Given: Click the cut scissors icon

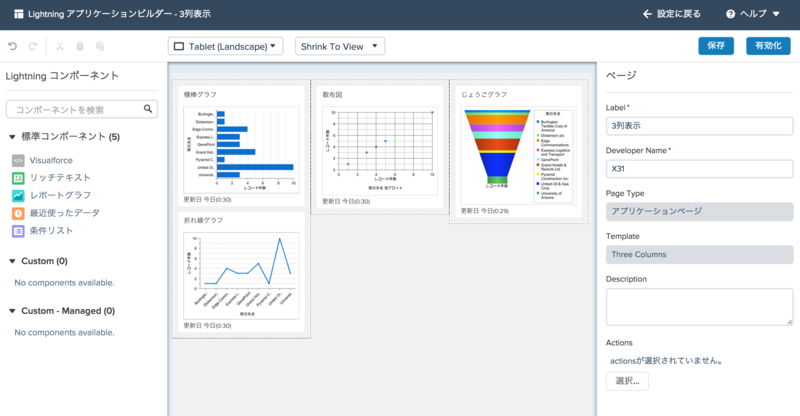Looking at the screenshot, I should (60, 46).
